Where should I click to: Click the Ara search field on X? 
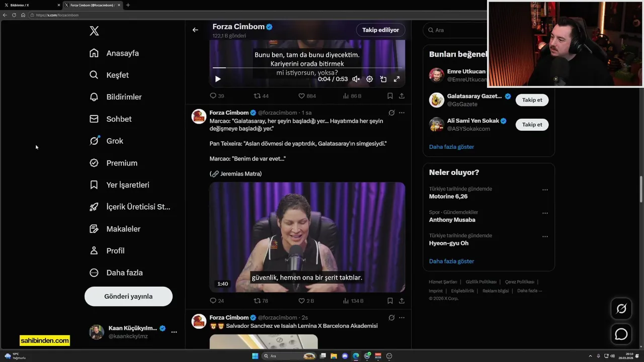coord(455,30)
